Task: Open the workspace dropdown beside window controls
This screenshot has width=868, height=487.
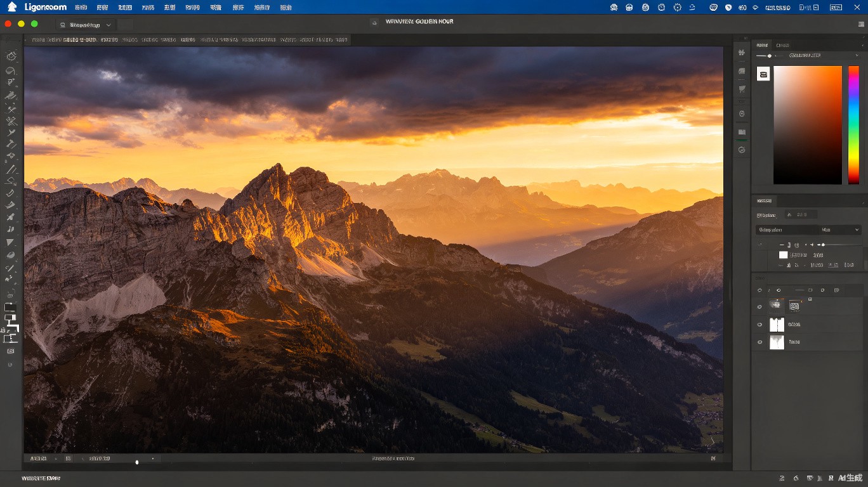Action: click(x=84, y=25)
